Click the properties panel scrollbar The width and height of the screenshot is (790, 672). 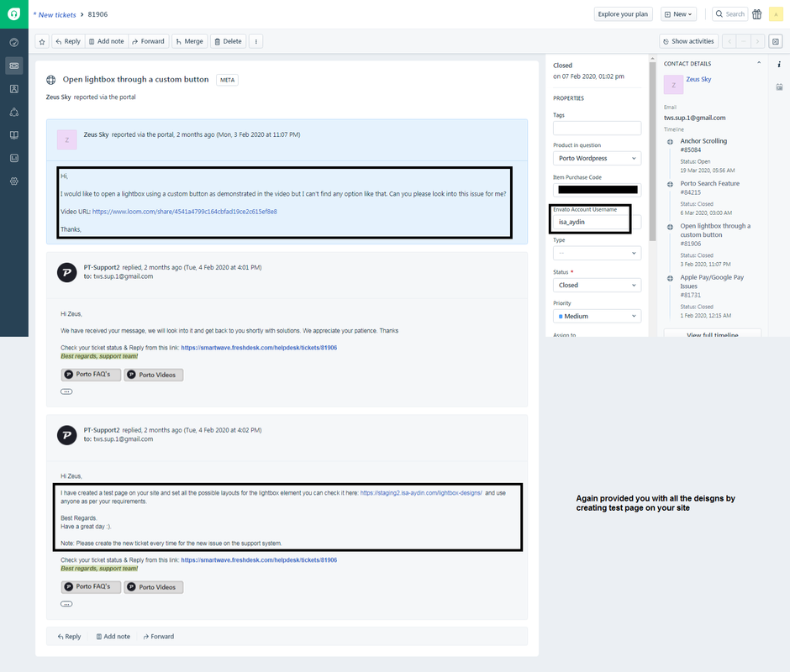click(x=652, y=151)
